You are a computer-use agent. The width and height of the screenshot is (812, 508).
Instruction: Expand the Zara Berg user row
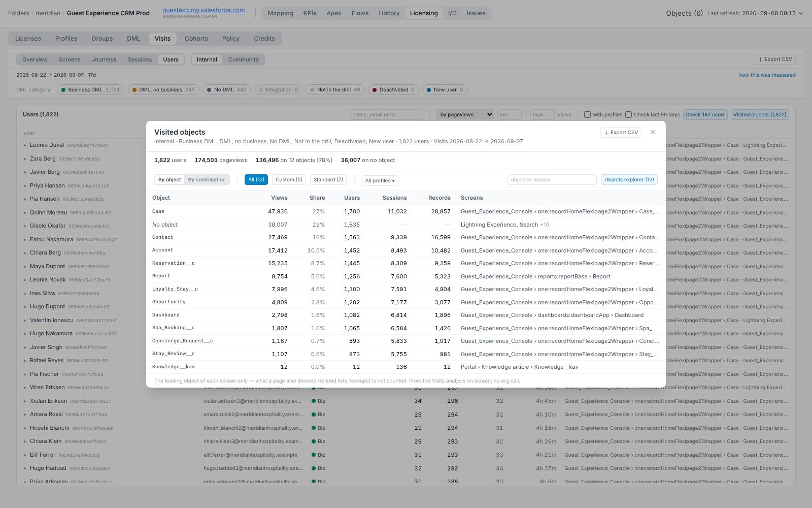click(25, 159)
